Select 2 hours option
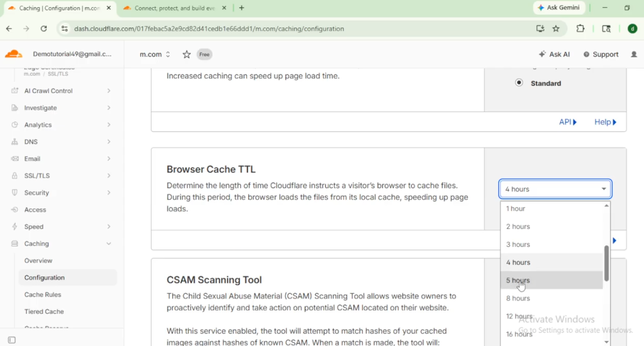 (552, 227)
